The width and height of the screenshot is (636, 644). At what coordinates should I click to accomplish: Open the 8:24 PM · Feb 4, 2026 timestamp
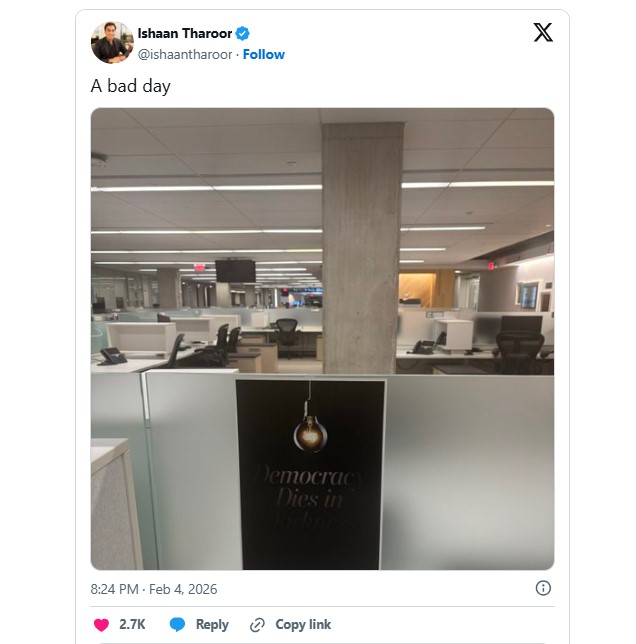click(x=154, y=589)
